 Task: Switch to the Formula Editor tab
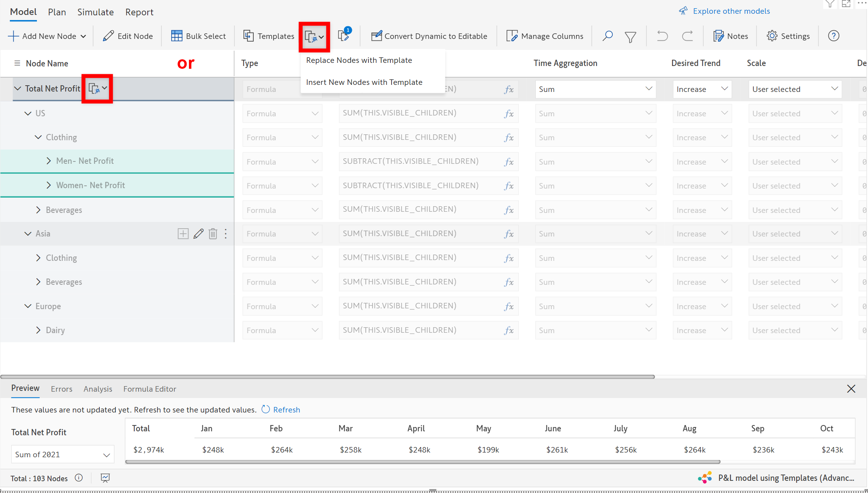[150, 389]
